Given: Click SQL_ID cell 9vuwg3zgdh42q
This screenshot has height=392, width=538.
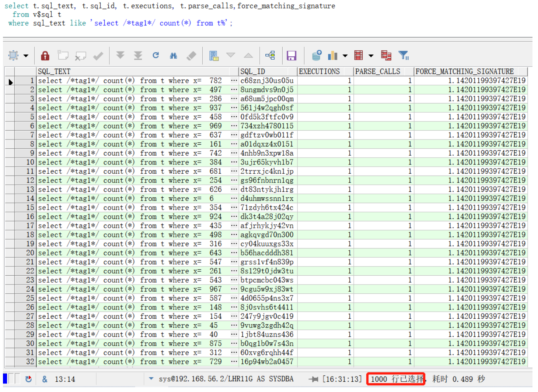Looking at the screenshot, I should (x=268, y=325).
